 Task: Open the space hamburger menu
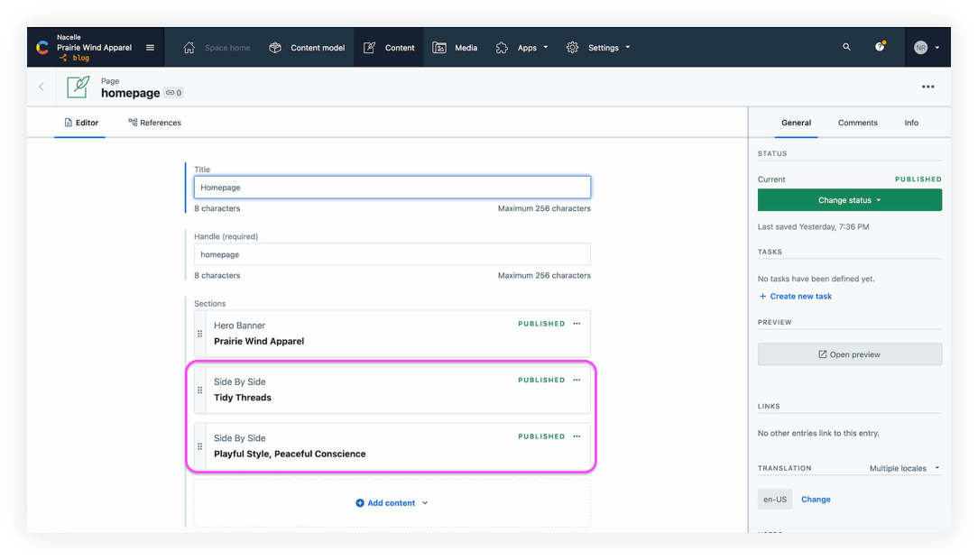pos(150,48)
